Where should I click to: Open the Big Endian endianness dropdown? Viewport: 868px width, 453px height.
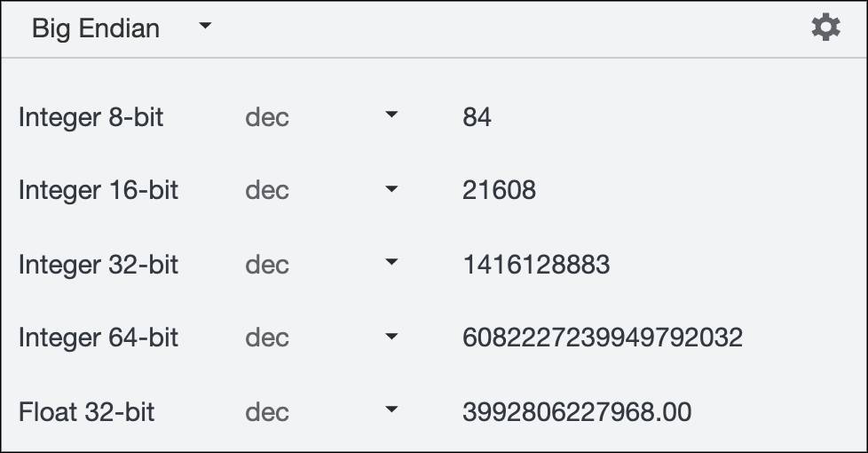tap(96, 28)
